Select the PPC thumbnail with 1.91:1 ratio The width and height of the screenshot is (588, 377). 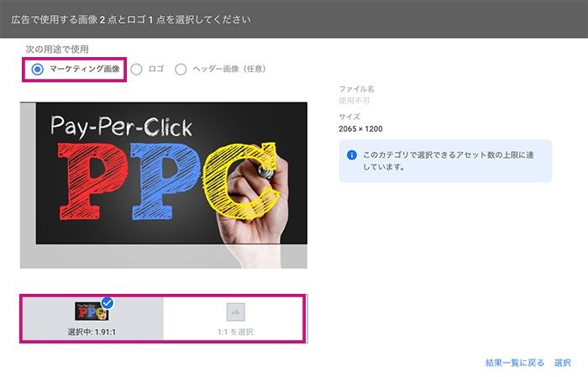click(x=92, y=312)
